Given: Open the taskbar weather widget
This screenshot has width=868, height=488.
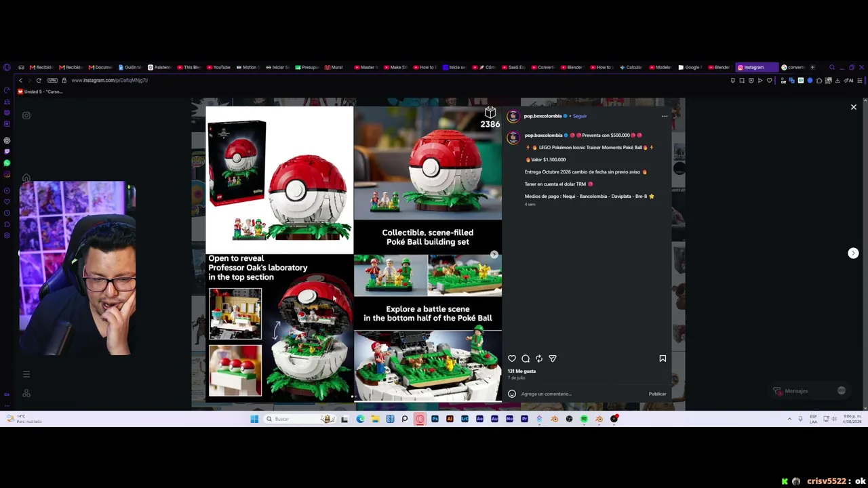Looking at the screenshot, I should tap(24, 419).
